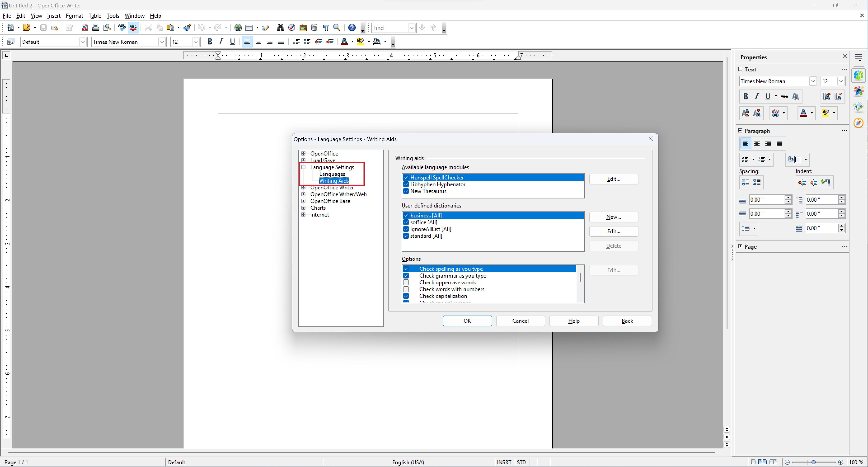Expand the OpenOffice Writer tree item
This screenshot has height=467, width=868.
pyautogui.click(x=303, y=187)
